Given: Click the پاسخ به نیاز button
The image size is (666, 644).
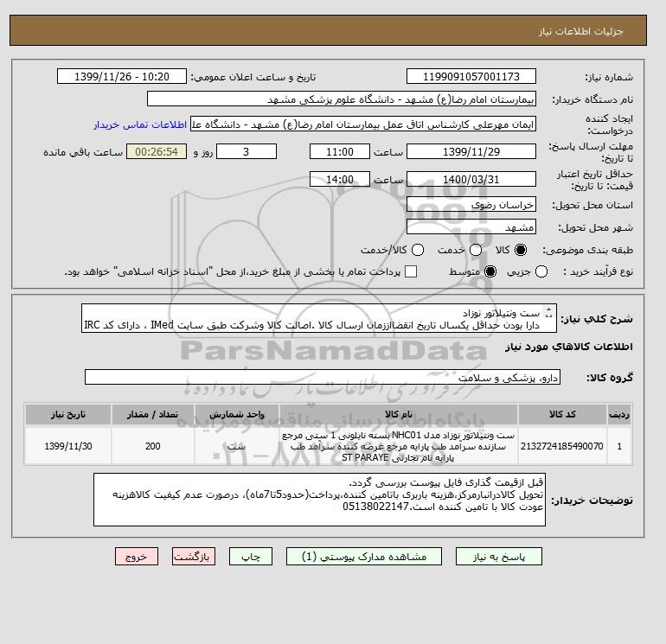Looking at the screenshot, I should tap(499, 557).
